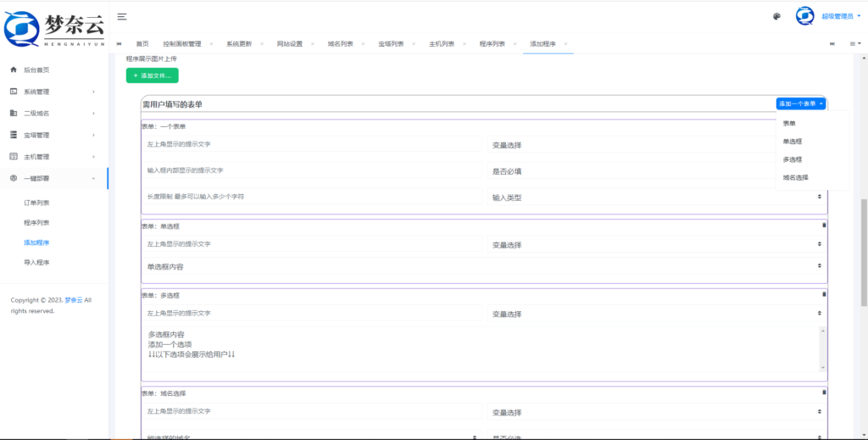
Task: Choose 域名选择 from the add-form menu
Action: pyautogui.click(x=795, y=177)
